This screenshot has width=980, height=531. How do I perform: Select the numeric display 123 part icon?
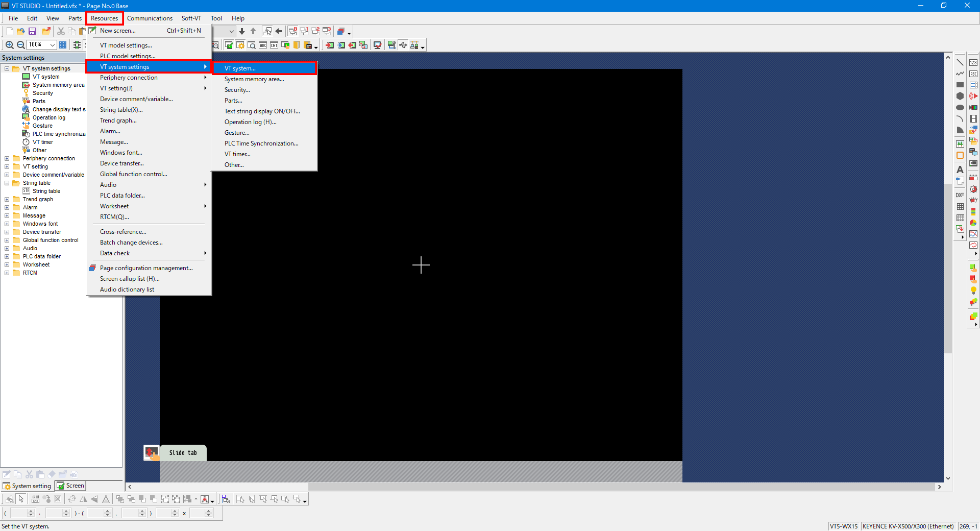(x=973, y=62)
